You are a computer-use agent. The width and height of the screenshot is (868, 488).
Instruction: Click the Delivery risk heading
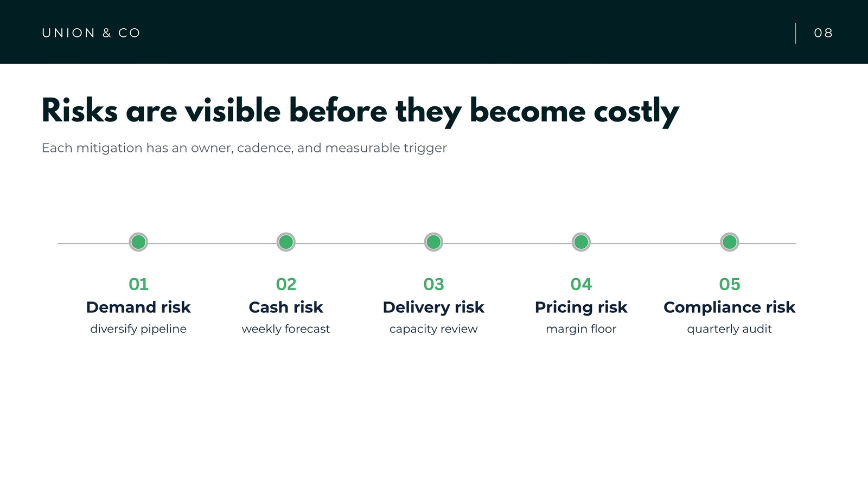point(433,307)
